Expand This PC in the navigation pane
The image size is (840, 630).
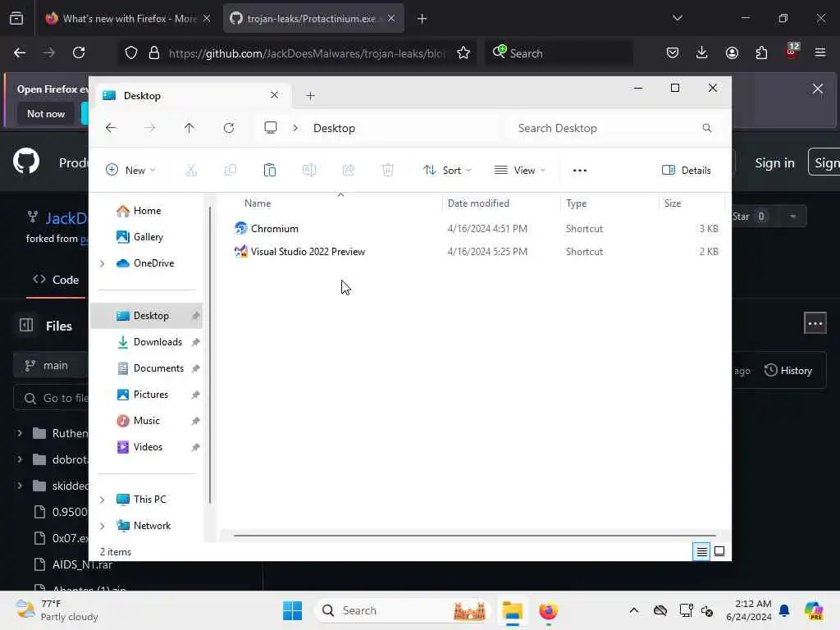tap(102, 500)
